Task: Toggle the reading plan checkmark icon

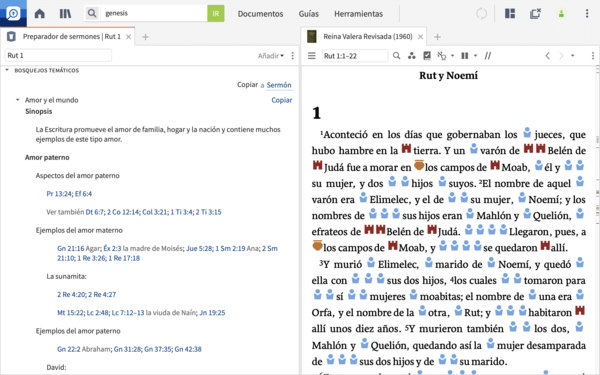Action: (427, 56)
